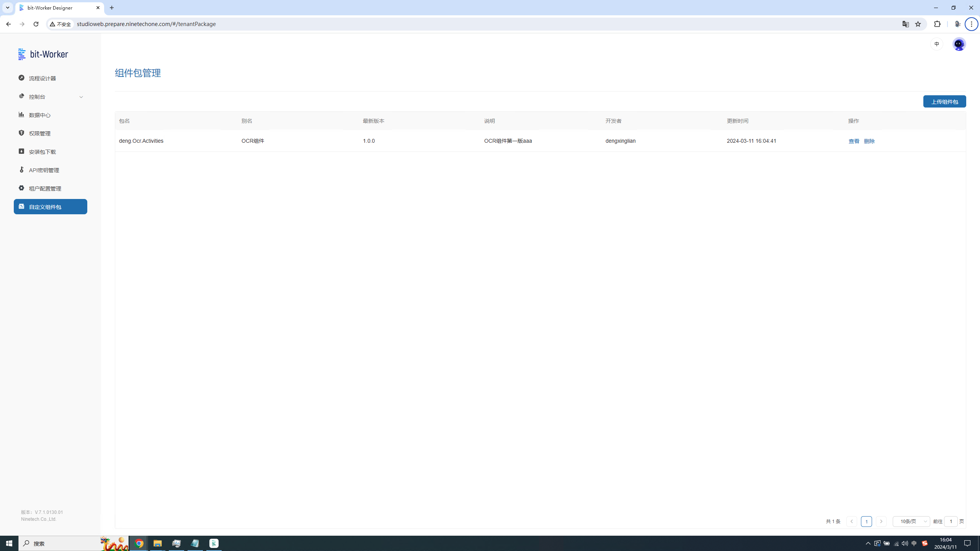Click the 上传组件包 button
Image resolution: width=980 pixels, height=551 pixels.
click(944, 102)
